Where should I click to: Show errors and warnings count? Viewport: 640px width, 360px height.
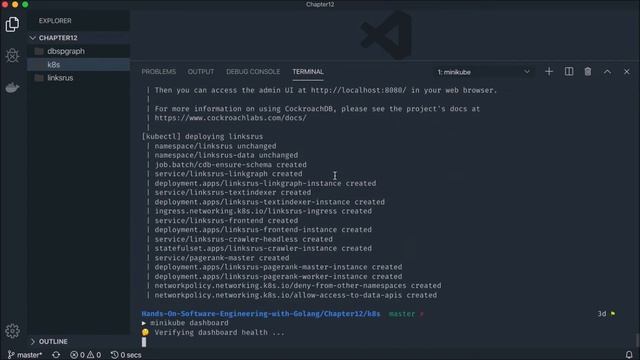click(x=85, y=355)
